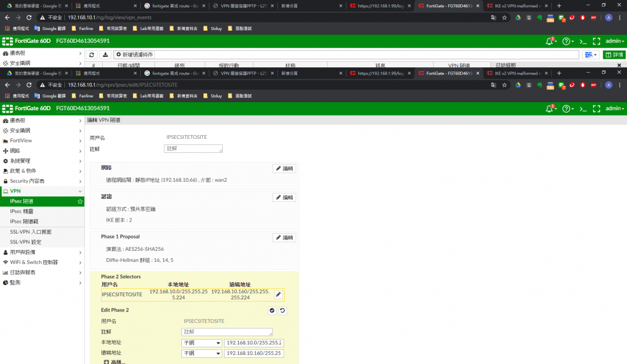
Task: Toggle fullscreen mode in front FortiGate window
Action: pos(596,108)
